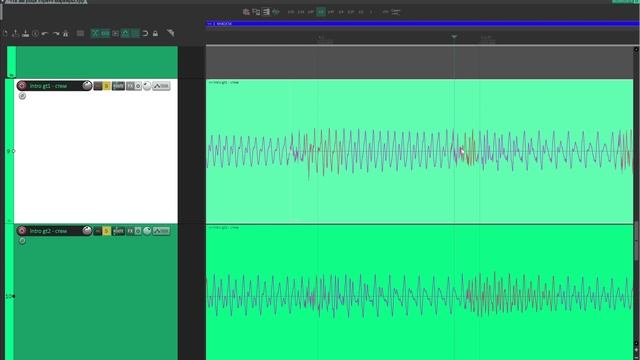Select the Intro gt1 - crew audio item waveform
The height and width of the screenshot is (360, 640).
coord(420,151)
